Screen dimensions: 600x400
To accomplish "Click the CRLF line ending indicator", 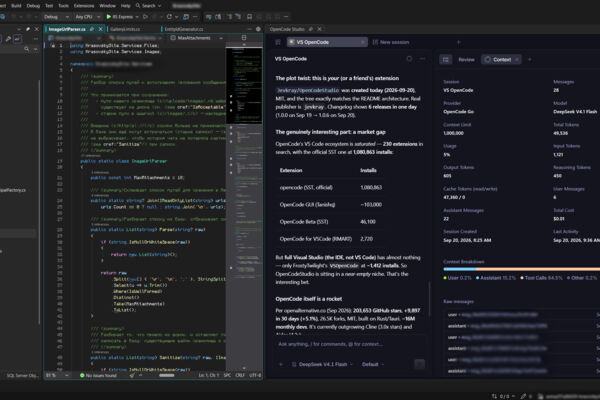I will (x=240, y=376).
